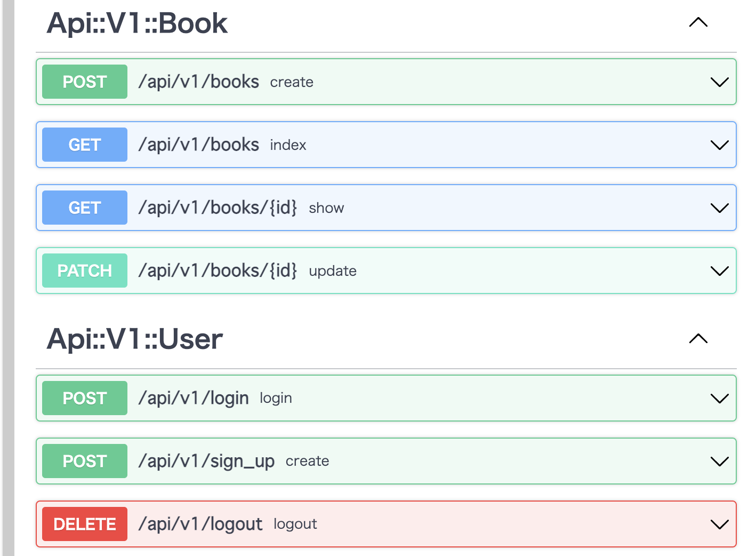Click the DELETE badge for logout
Viewport: 756px width, 556px height.
pos(85,524)
